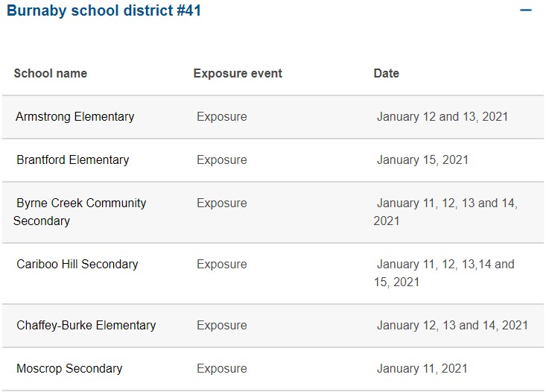Image resolution: width=546 pixels, height=392 pixels.
Task: Click the Burnaby school district #41 heading
Action: click(x=104, y=10)
